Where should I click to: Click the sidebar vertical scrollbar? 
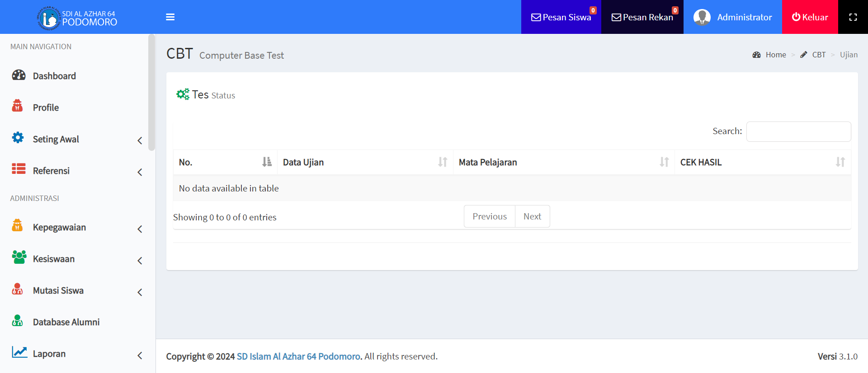tap(151, 93)
